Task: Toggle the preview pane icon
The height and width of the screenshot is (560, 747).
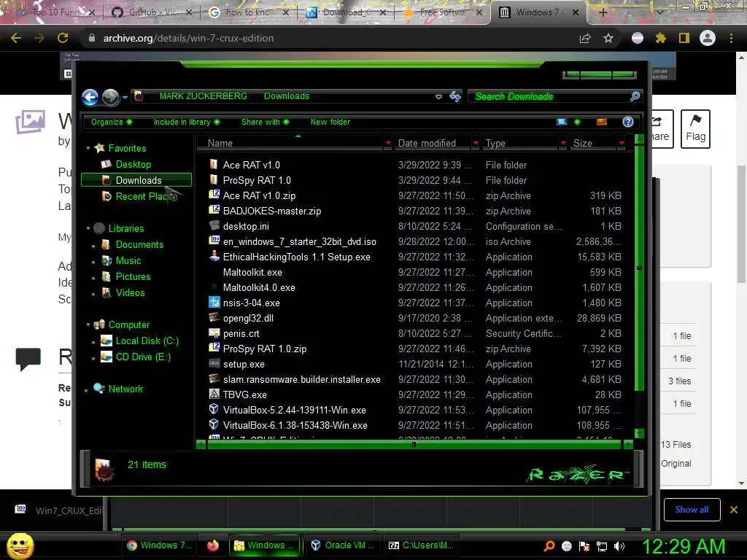Action: pos(602,122)
